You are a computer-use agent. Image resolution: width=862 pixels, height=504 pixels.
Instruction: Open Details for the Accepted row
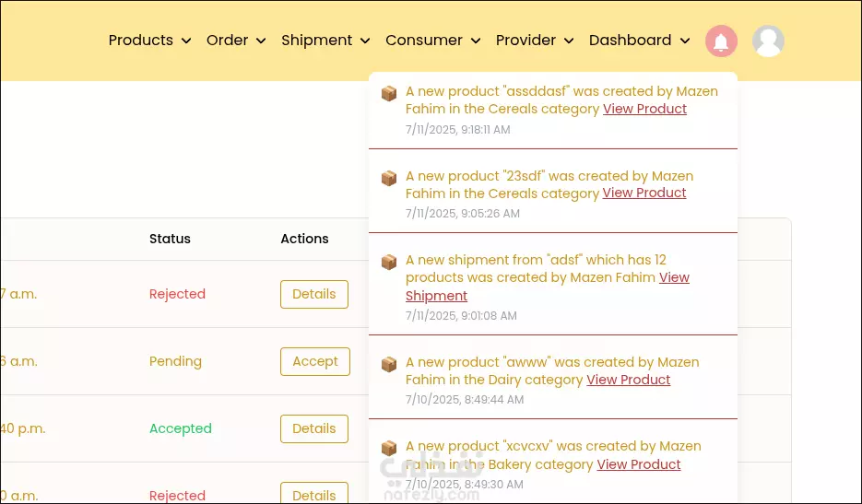pyautogui.click(x=313, y=428)
